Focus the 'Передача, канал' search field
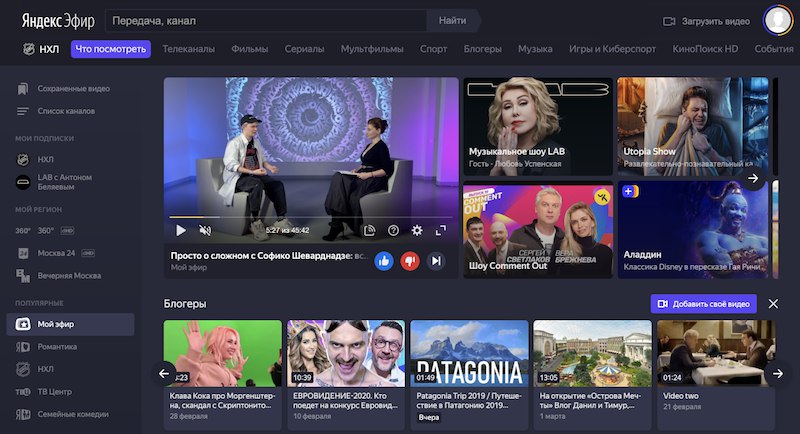Screen dimensions: 800x434 tap(266, 21)
